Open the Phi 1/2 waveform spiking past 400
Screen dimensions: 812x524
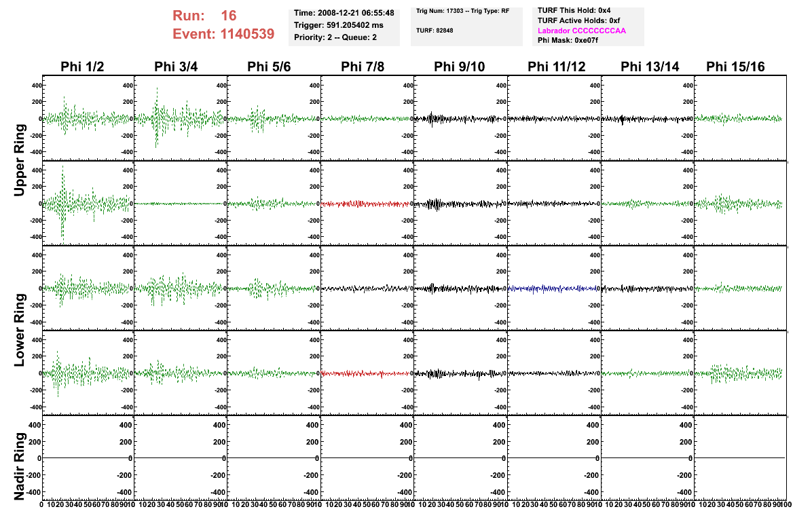pyautogui.click(x=88, y=203)
